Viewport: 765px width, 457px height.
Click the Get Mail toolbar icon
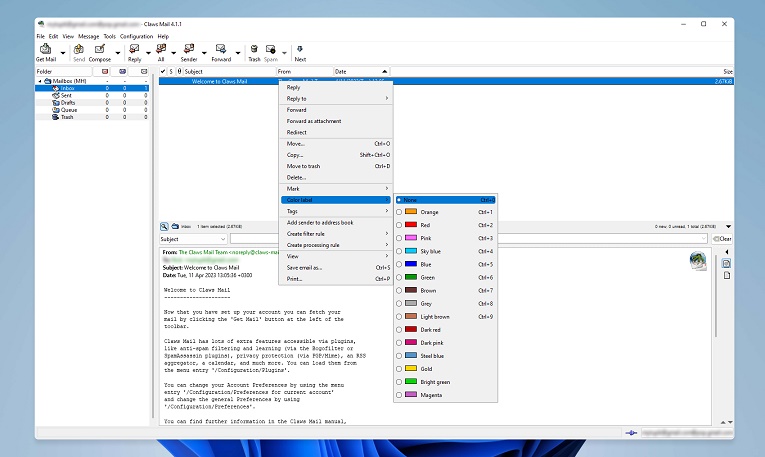(x=45, y=49)
